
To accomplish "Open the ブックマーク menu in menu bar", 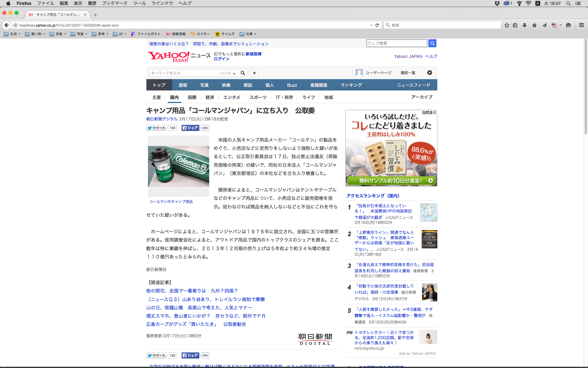I will tap(115, 3).
